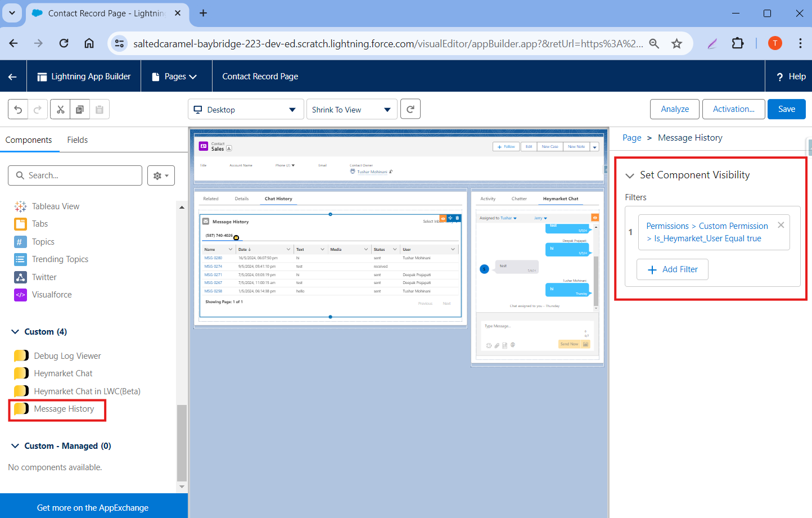This screenshot has height=518, width=812.
Task: Open the Permissions custom permission filter
Action: pyautogui.click(x=707, y=232)
